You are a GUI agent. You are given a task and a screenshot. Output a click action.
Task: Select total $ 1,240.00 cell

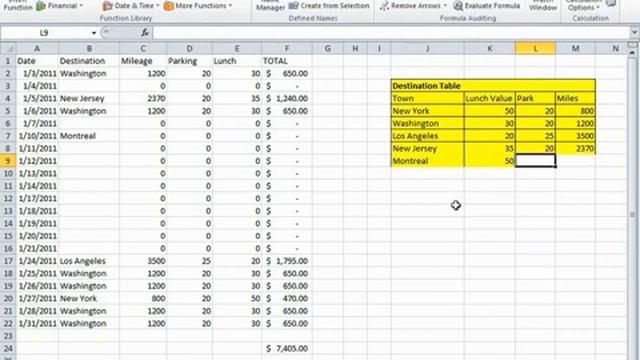287,98
